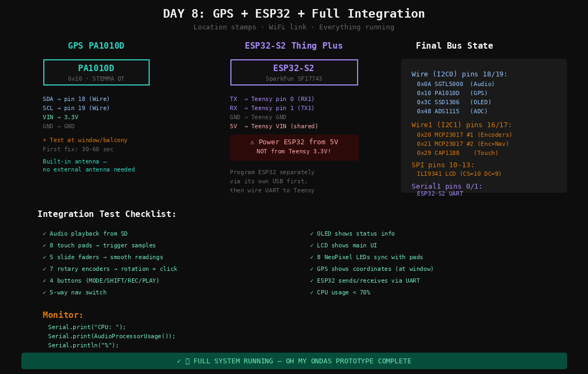Viewport: 588px width, 374px height.
Task: Click '0x21 MCP23017 #2 (Enc+Nav)' entry
Action: pyautogui.click(x=463, y=144)
